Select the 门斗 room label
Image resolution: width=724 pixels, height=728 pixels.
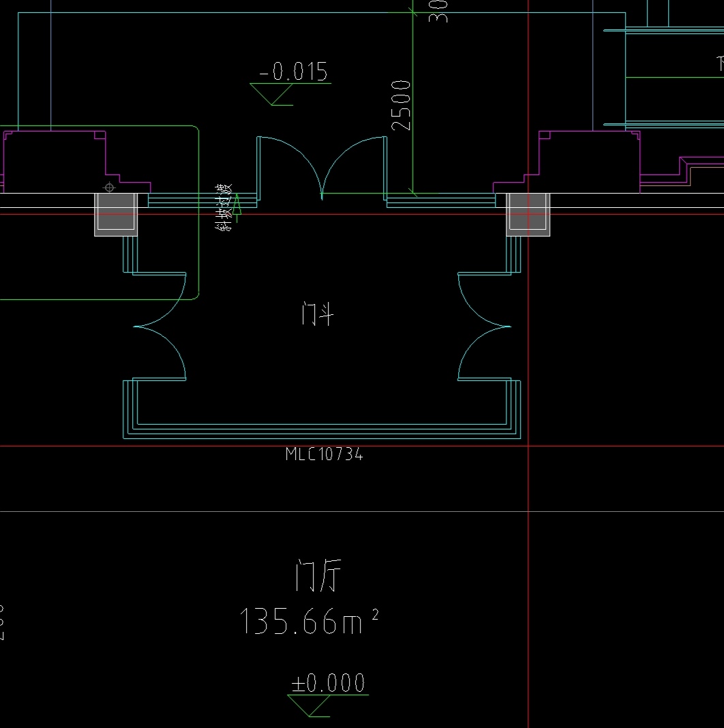pos(318,314)
